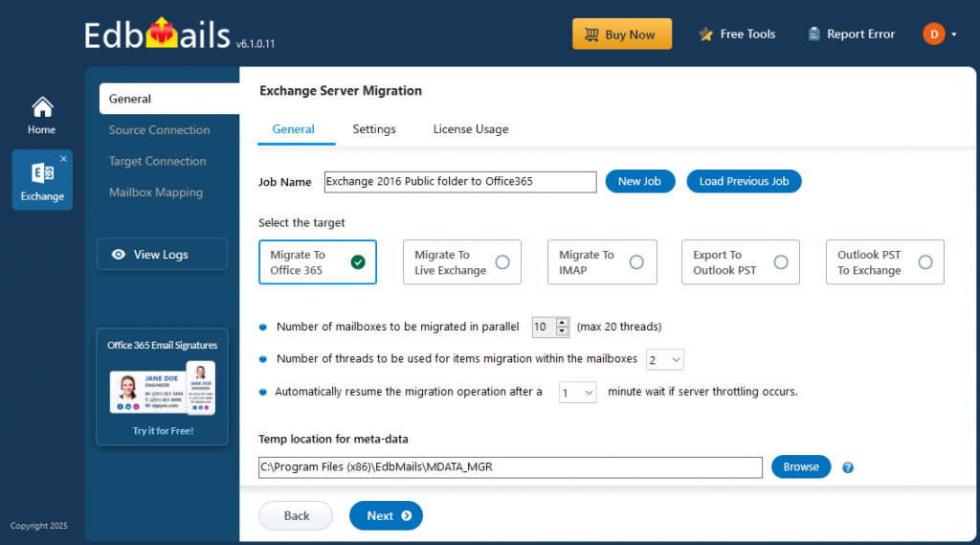The image size is (980, 545).
Task: Click the Copyright 2025 text
Action: click(x=38, y=526)
